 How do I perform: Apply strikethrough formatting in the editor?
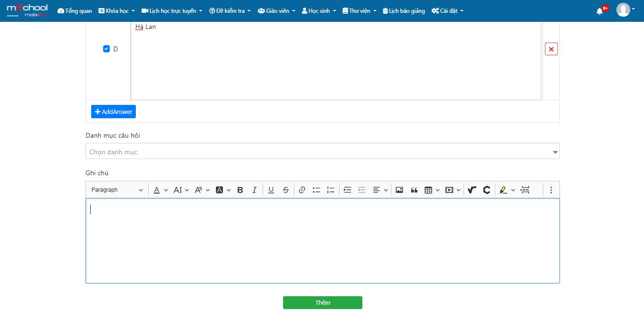coord(285,190)
